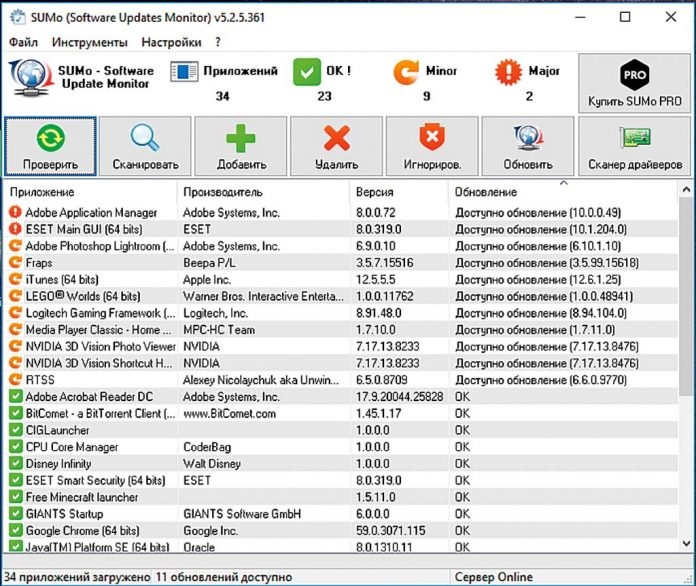The width and height of the screenshot is (696, 586).
Task: Open the ? help menu
Action: tap(218, 42)
